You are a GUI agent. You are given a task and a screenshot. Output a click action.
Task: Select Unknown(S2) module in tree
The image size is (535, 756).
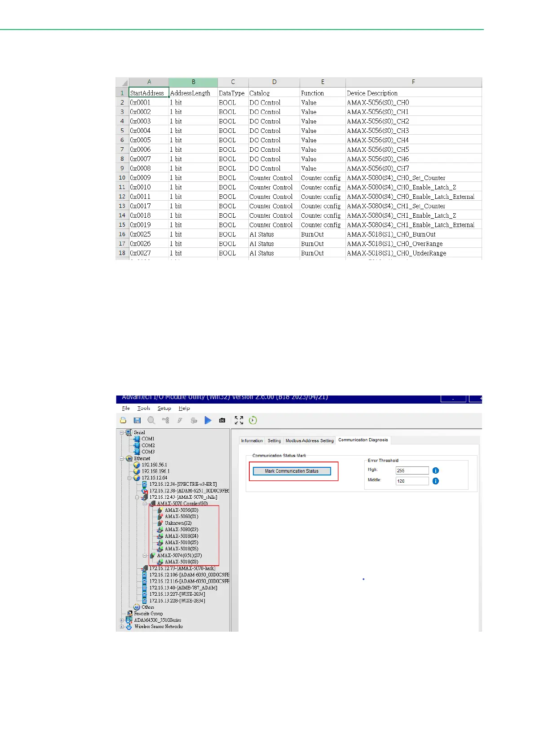pos(178,523)
